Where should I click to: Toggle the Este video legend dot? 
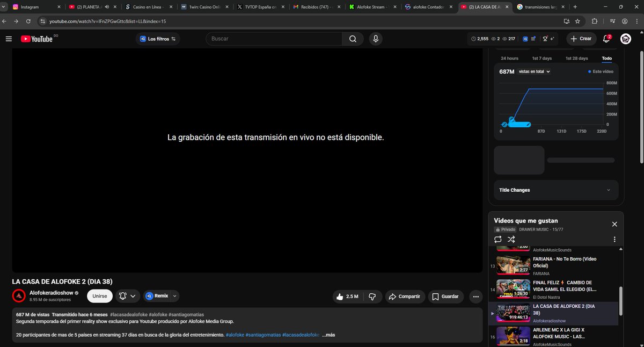coord(589,71)
